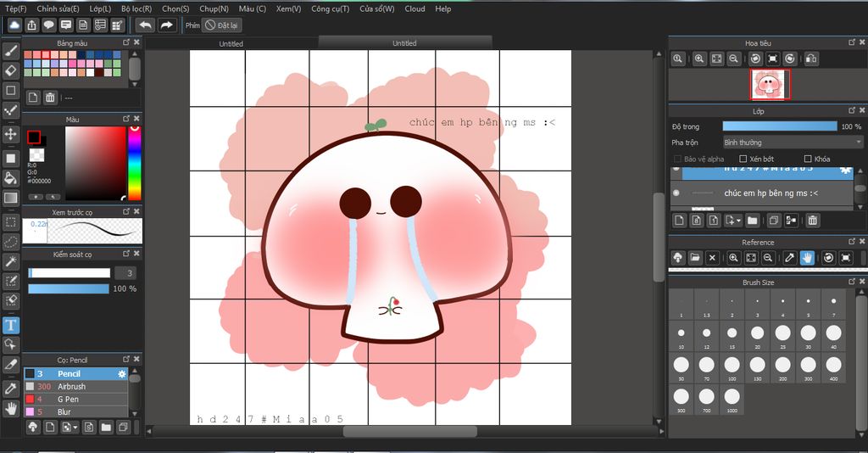Add new folder in Lớp panel

pyautogui.click(x=753, y=221)
